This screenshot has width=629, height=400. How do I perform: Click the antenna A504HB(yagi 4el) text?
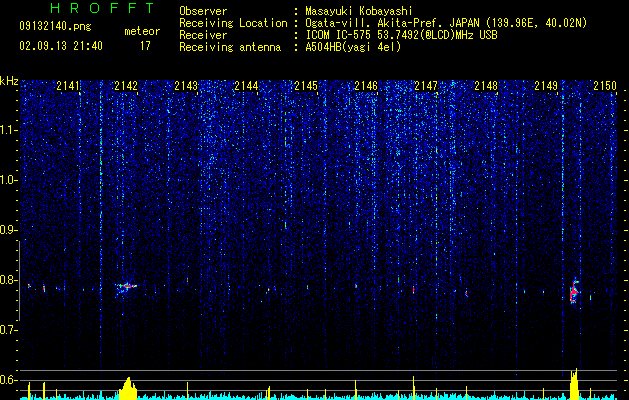click(353, 47)
